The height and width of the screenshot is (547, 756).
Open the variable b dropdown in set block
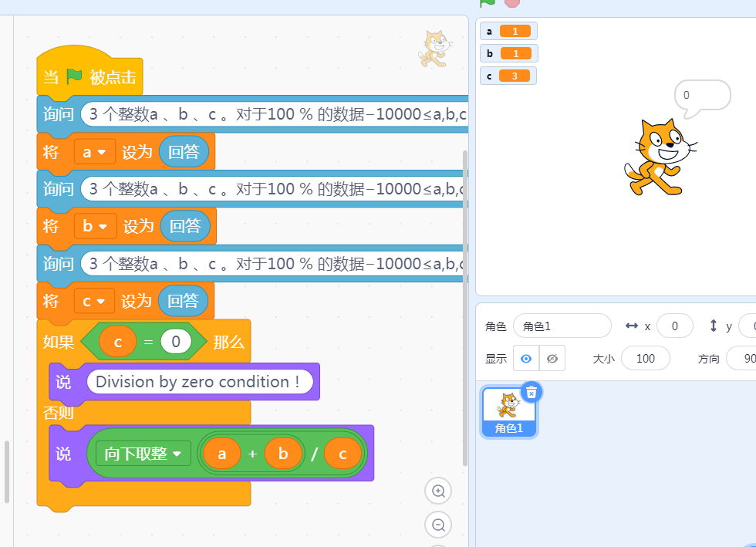point(95,226)
